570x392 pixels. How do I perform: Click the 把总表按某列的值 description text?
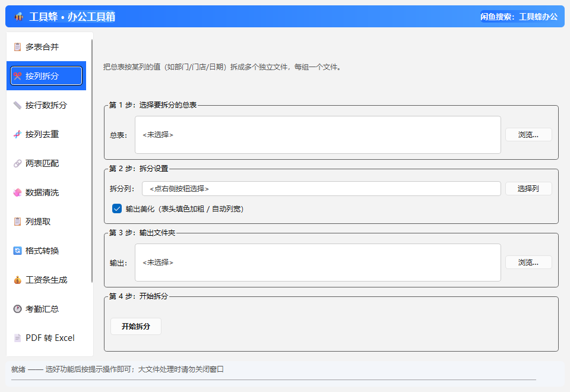coord(223,67)
